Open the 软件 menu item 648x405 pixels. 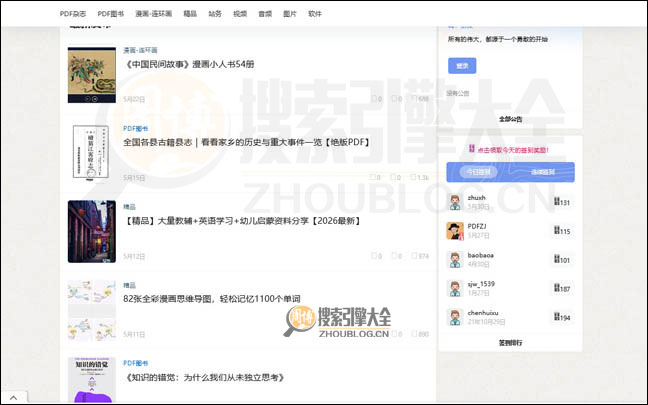click(x=315, y=14)
